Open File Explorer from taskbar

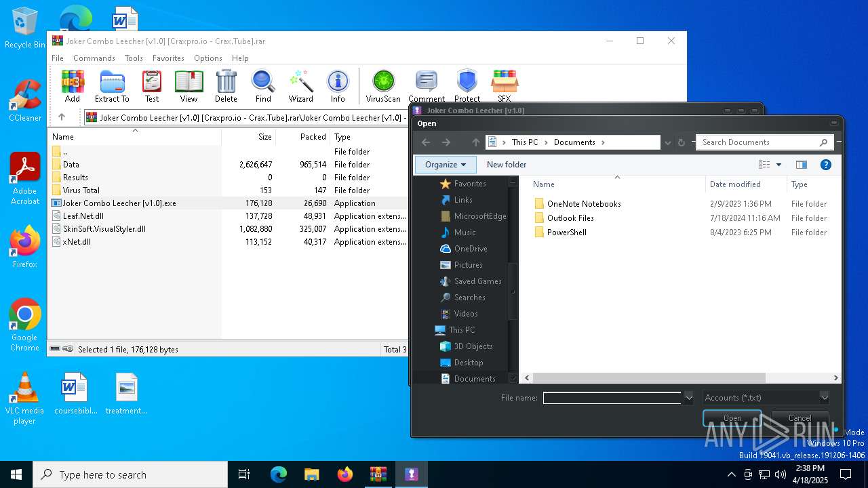[311, 474]
